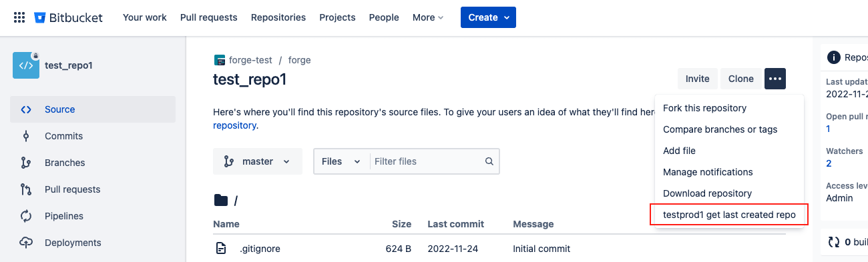Open the .gitignore file

click(x=260, y=249)
